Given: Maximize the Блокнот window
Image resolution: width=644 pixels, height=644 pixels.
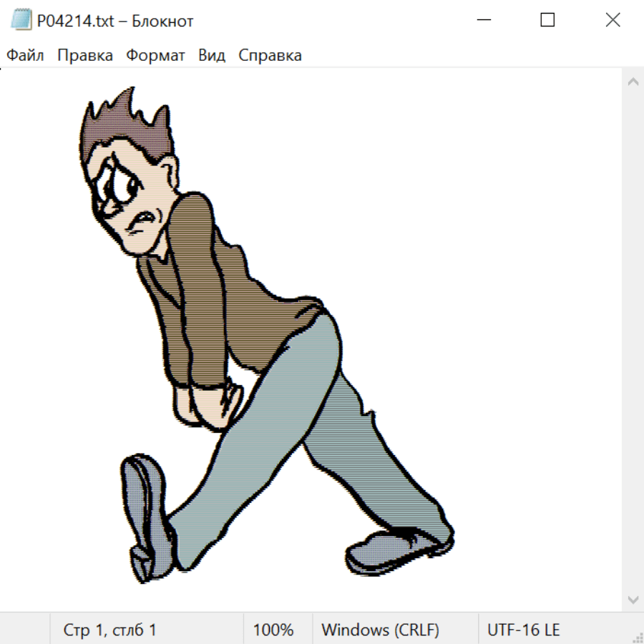Looking at the screenshot, I should pos(547,21).
